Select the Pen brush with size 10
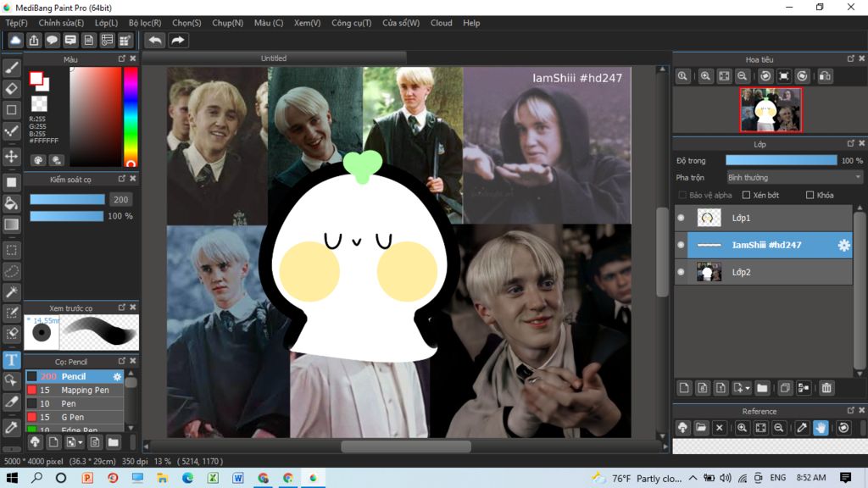The width and height of the screenshot is (868, 488). pos(75,404)
